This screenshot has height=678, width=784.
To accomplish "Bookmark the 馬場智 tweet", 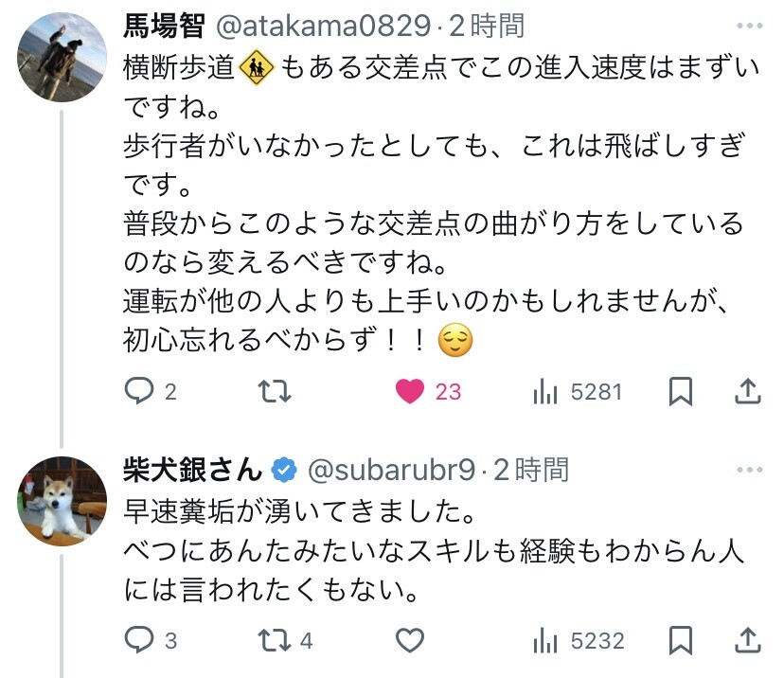I will (x=681, y=391).
